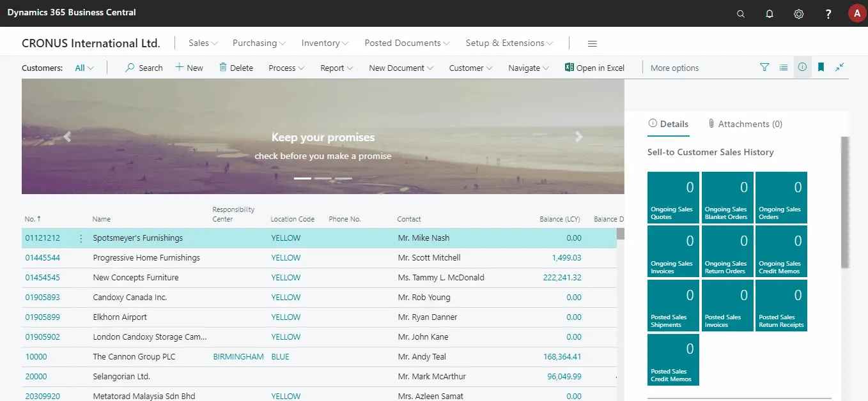Open the settings gear
The image size is (868, 401).
pyautogui.click(x=799, y=13)
